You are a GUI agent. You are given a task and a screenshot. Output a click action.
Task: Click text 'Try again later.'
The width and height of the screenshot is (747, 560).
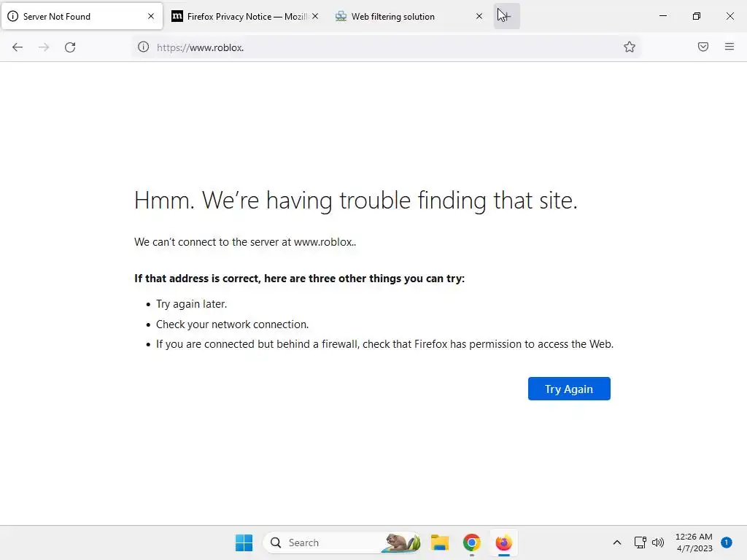pyautogui.click(x=192, y=304)
